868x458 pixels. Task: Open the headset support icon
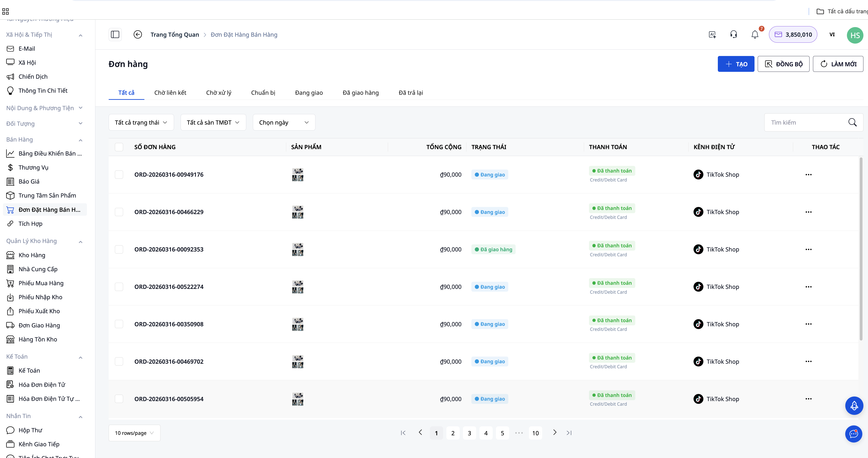[734, 35]
